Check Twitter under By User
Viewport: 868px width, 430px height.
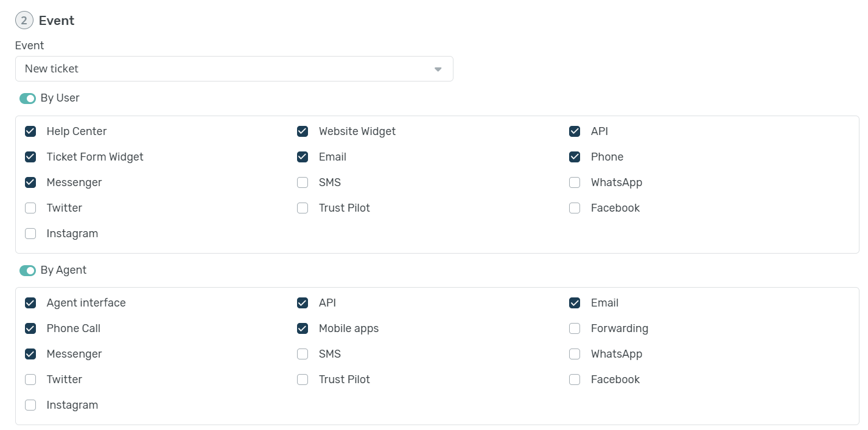pos(30,208)
